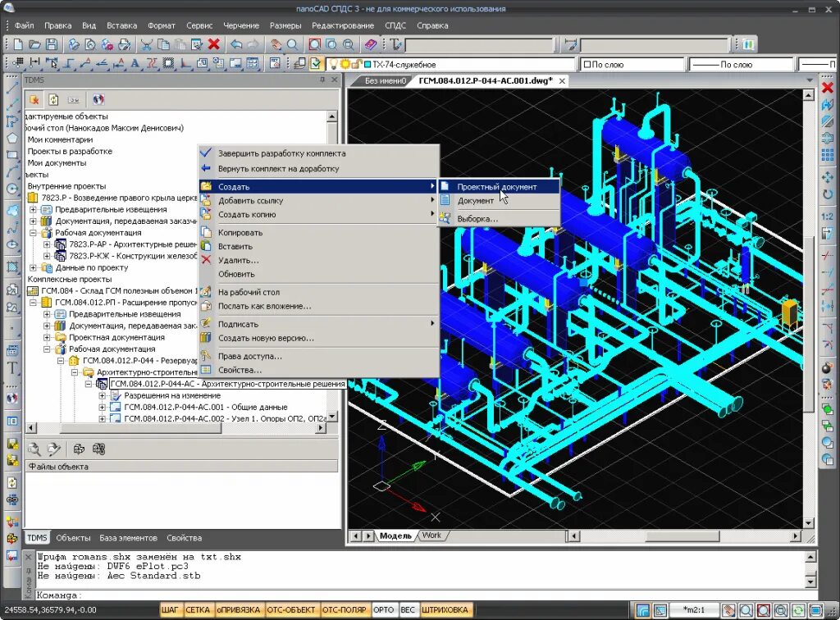The height and width of the screenshot is (620, 840).
Task: Click the New document icon in toolbar
Action: [18, 44]
